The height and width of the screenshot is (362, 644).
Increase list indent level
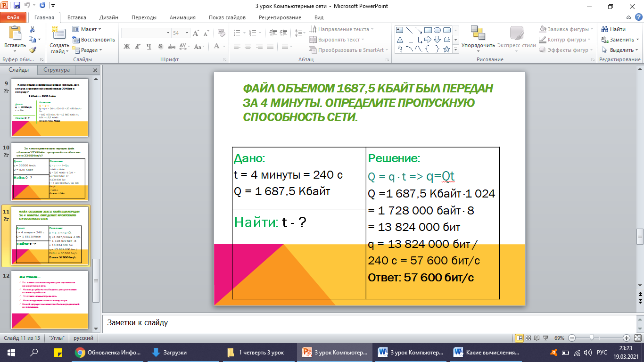click(285, 33)
